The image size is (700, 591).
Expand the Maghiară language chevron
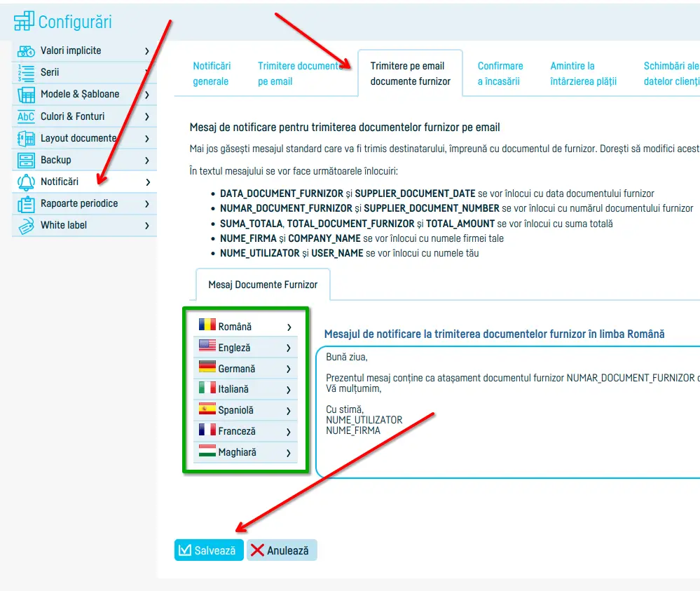click(x=289, y=453)
